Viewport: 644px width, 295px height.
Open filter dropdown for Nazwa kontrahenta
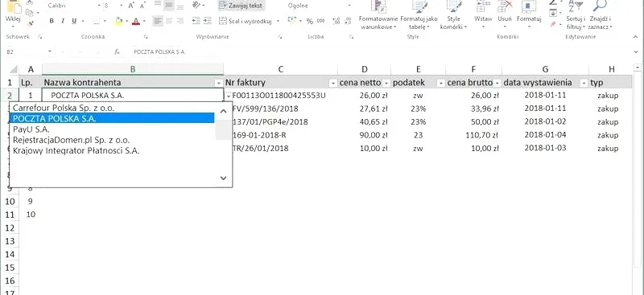[218, 84]
